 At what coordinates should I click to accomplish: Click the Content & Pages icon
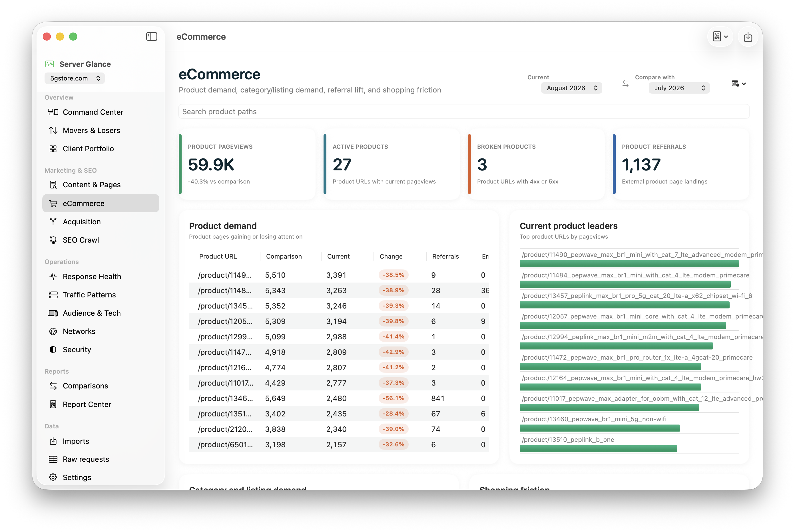(53, 185)
